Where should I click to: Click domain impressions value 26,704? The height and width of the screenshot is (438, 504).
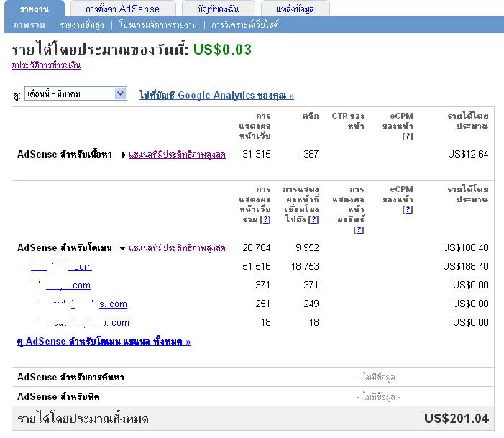pyautogui.click(x=257, y=247)
